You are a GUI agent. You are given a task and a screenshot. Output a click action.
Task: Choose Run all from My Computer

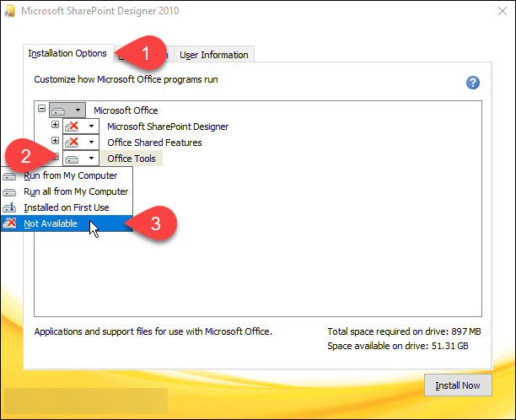[67, 191]
